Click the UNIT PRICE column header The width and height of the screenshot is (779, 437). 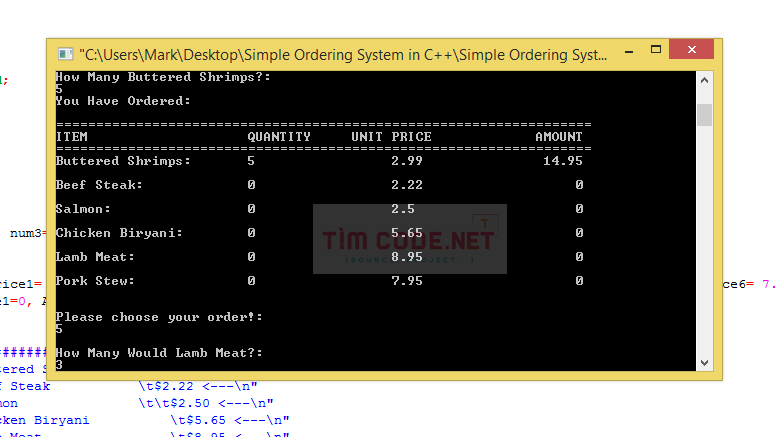391,137
